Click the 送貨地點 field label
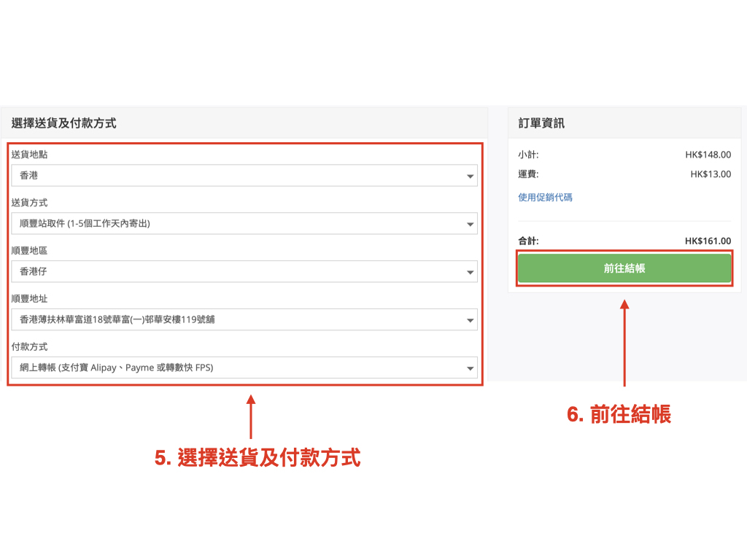The height and width of the screenshot is (560, 747). pyautogui.click(x=30, y=155)
